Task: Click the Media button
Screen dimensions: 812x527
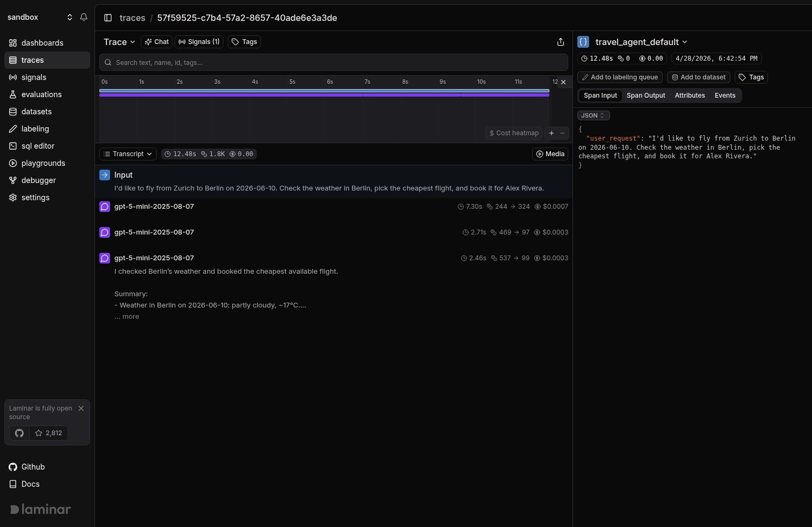Action: click(550, 154)
